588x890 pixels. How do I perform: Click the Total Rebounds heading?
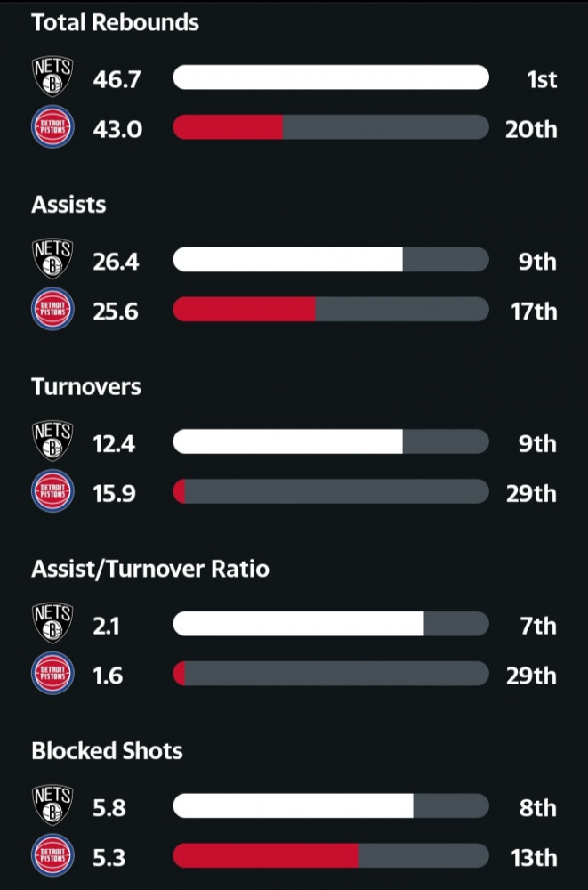[115, 22]
